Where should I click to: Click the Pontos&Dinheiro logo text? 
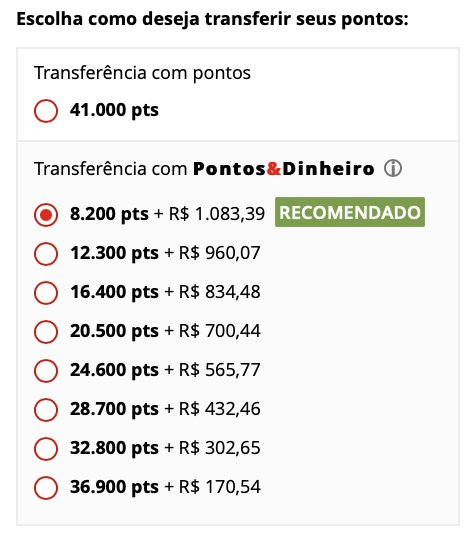284,169
